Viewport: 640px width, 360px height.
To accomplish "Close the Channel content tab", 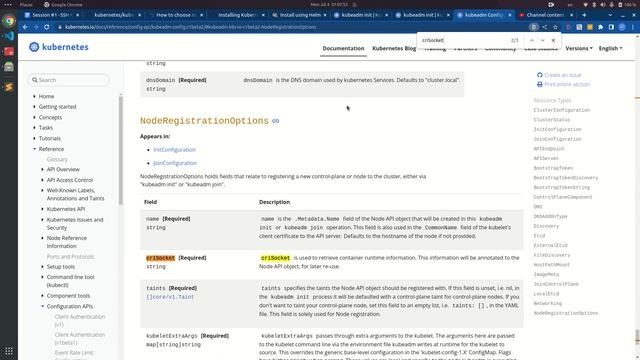I will point(571,15).
